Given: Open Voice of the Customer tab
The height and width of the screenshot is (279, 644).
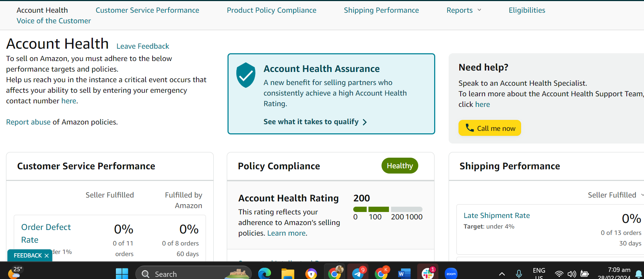Looking at the screenshot, I should pyautogui.click(x=54, y=21).
